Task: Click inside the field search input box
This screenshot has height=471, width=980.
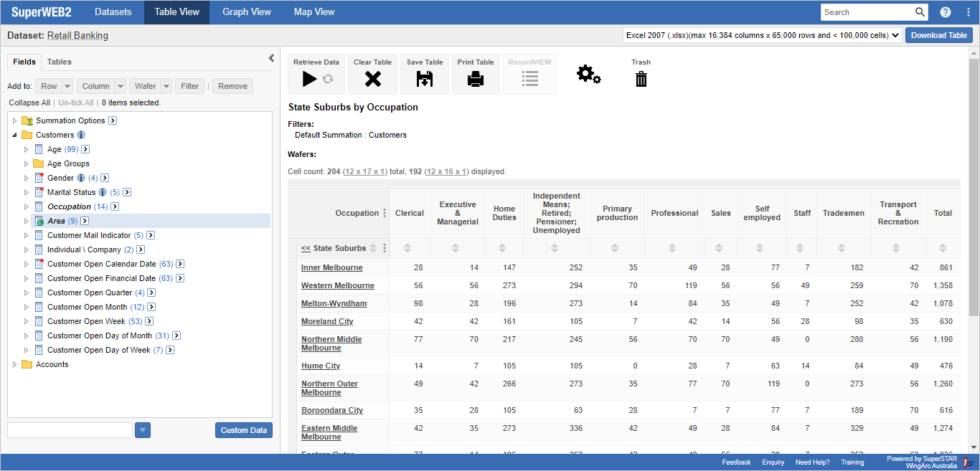Action: tap(69, 429)
